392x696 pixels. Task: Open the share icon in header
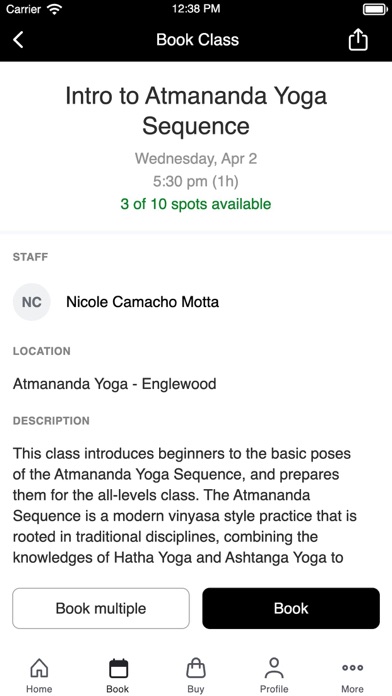coord(358,40)
